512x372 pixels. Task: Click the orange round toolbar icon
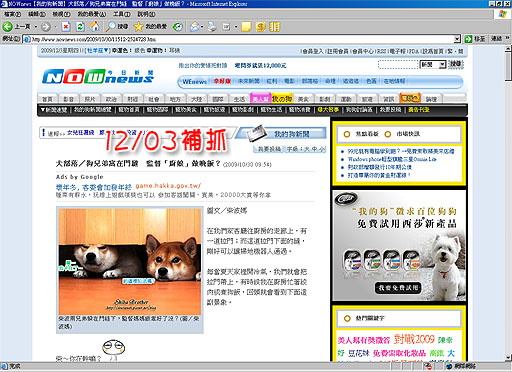point(260,27)
